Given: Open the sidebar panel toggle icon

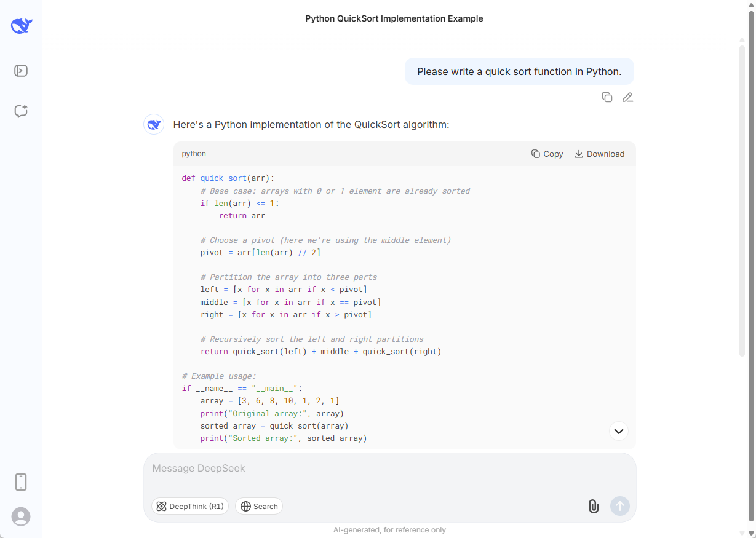Looking at the screenshot, I should tap(21, 71).
